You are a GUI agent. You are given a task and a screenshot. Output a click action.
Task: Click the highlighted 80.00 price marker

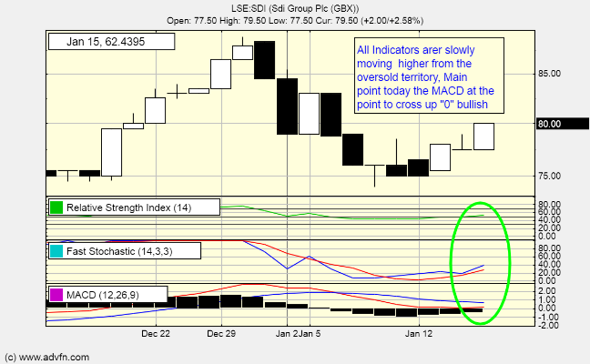[x=563, y=124]
